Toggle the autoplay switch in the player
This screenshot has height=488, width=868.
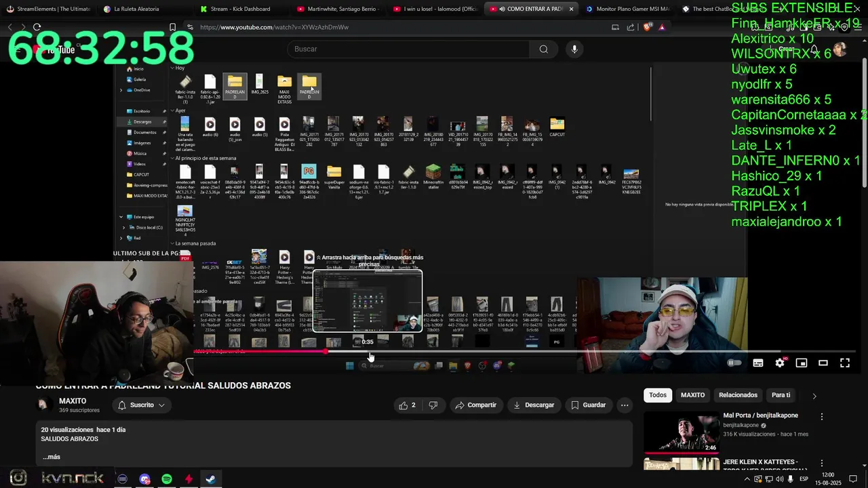tap(734, 363)
